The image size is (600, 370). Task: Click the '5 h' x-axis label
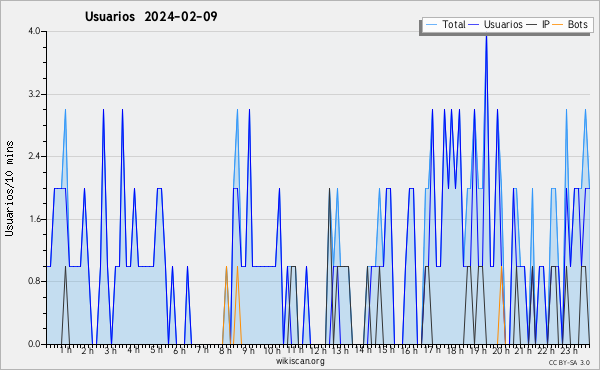[x=157, y=350]
